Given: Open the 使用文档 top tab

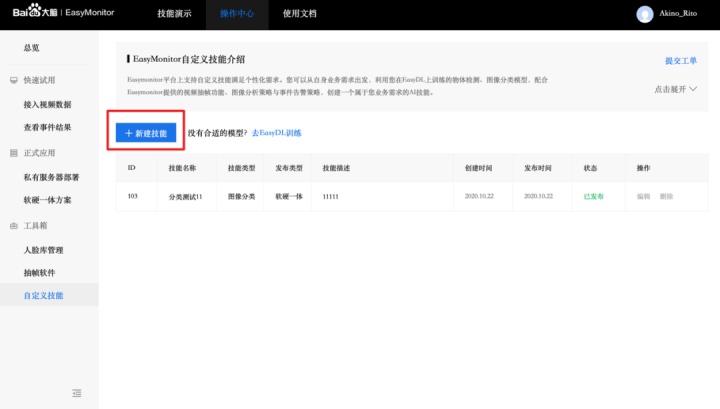Looking at the screenshot, I should (299, 14).
